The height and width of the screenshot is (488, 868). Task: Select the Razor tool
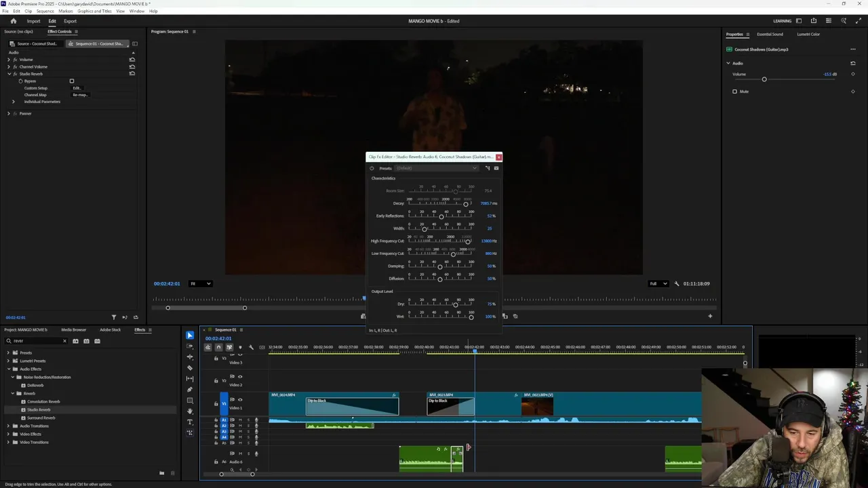[190, 368]
